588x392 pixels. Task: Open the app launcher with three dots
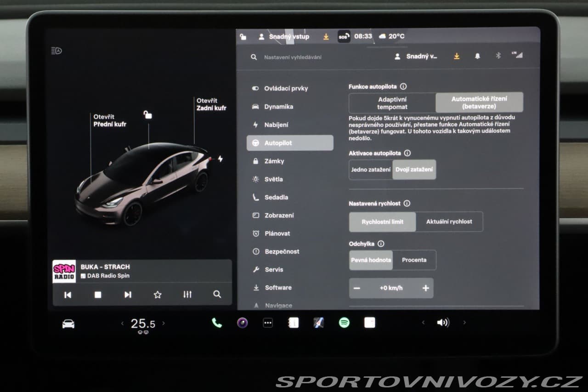coord(268,323)
